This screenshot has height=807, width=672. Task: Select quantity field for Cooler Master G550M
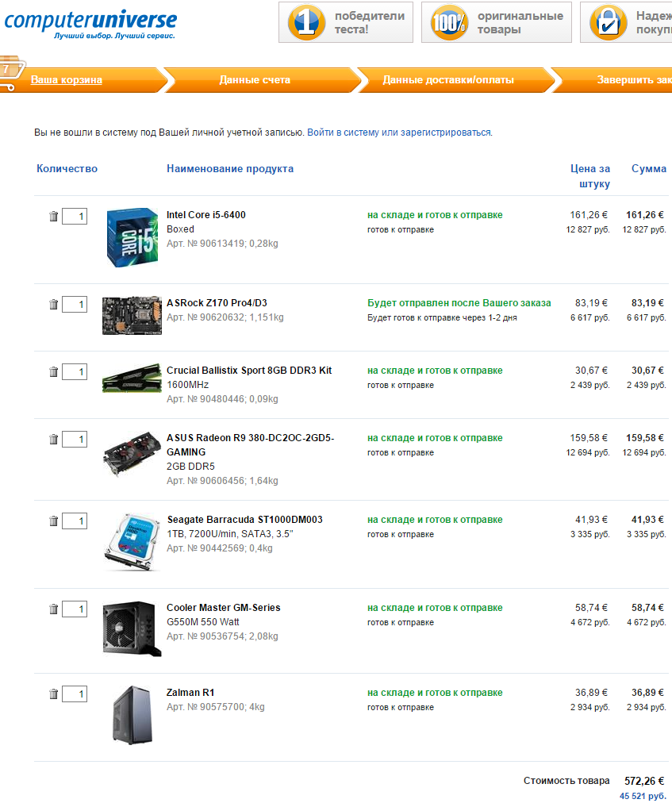coord(75,609)
